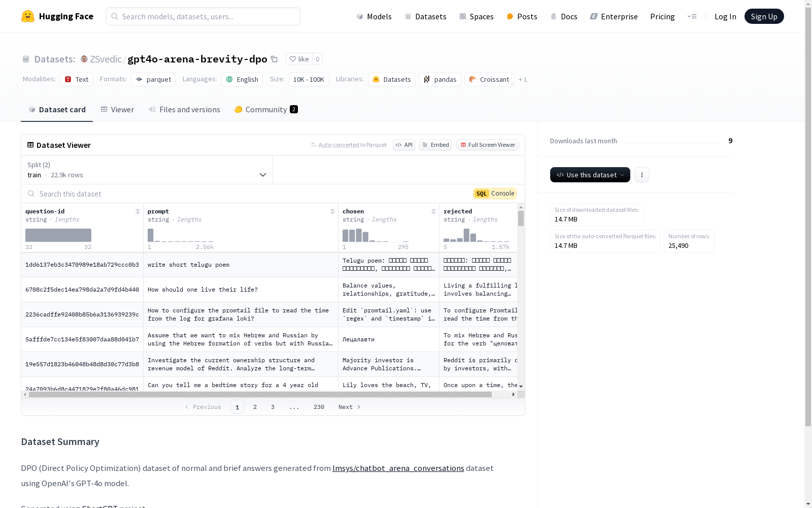Select the 10K - 100K size tag
Image resolution: width=812 pixels, height=508 pixels.
click(x=309, y=79)
